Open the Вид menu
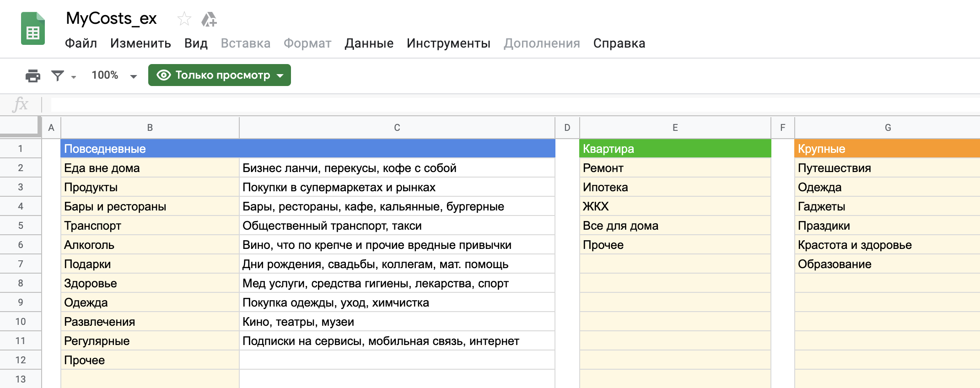980x388 pixels. point(196,43)
